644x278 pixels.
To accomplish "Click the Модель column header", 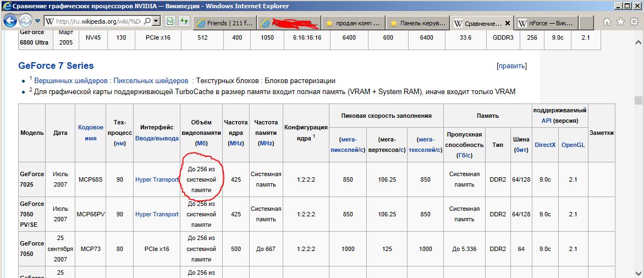I will [x=32, y=133].
